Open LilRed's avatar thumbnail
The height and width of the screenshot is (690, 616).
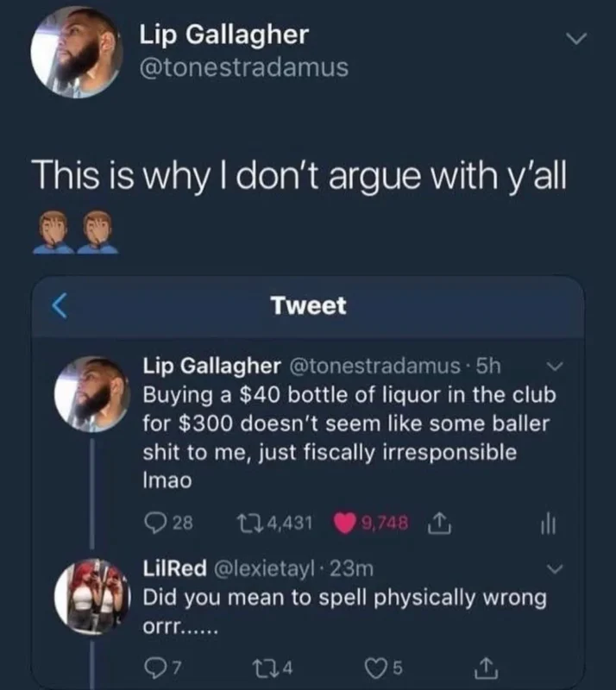pyautogui.click(x=92, y=596)
